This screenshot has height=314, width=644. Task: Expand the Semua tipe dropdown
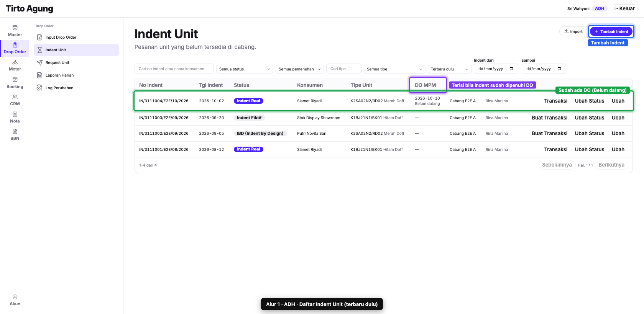pos(394,69)
